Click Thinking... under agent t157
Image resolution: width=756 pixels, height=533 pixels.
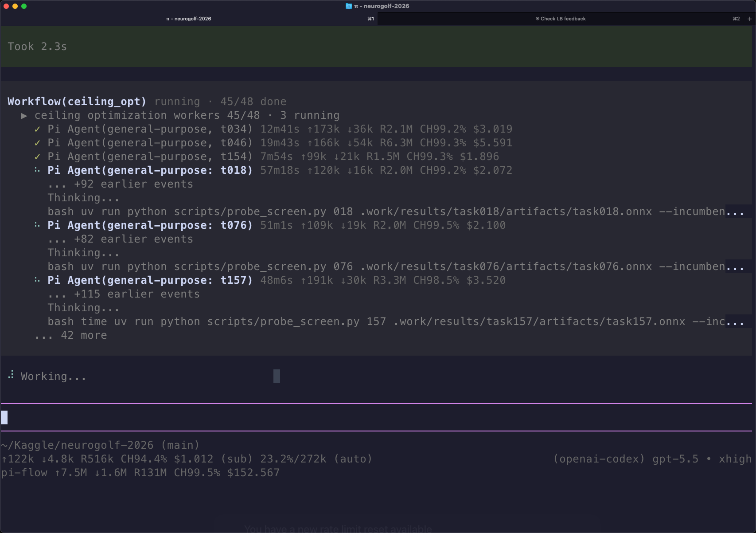83,308
